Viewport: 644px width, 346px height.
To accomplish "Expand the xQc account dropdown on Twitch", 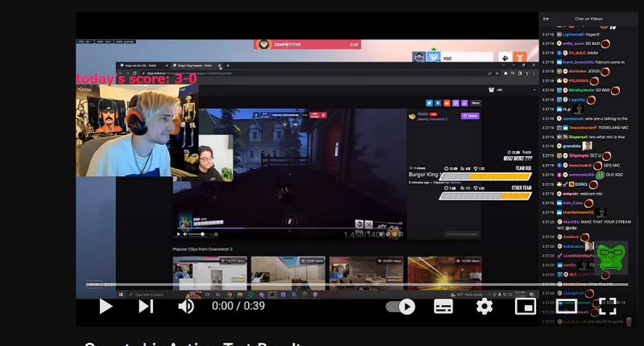I will tap(534, 90).
